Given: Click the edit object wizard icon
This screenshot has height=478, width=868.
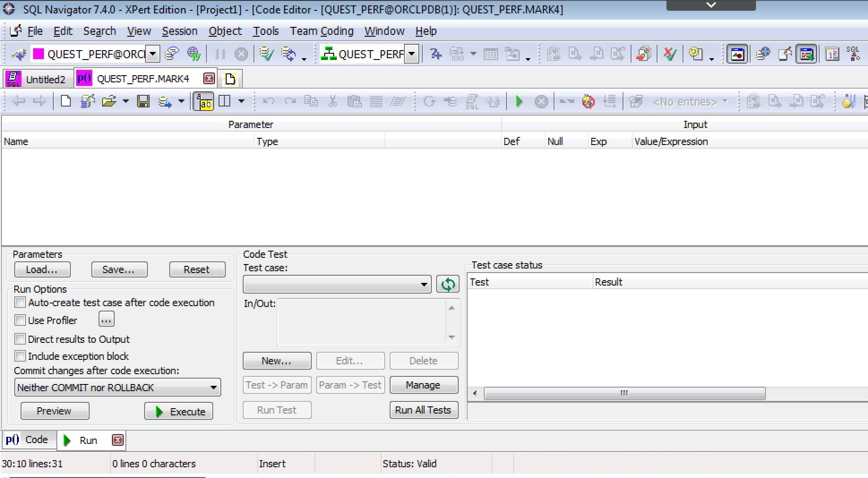Looking at the screenshot, I should [88, 102].
